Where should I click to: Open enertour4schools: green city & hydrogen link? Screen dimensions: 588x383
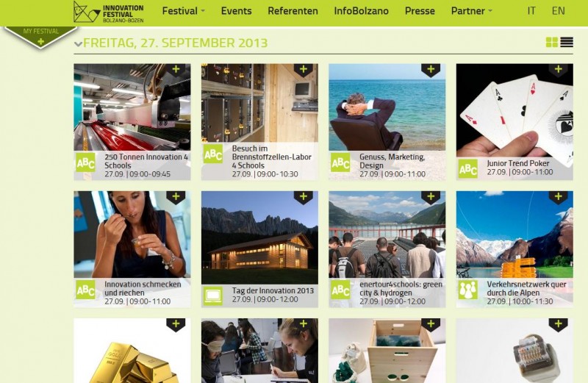pyautogui.click(x=401, y=288)
